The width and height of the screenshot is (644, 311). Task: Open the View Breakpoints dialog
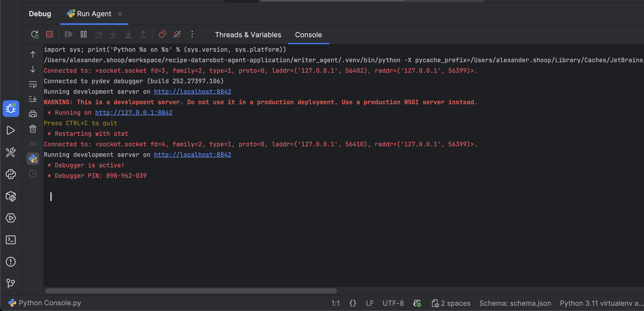coord(162,34)
